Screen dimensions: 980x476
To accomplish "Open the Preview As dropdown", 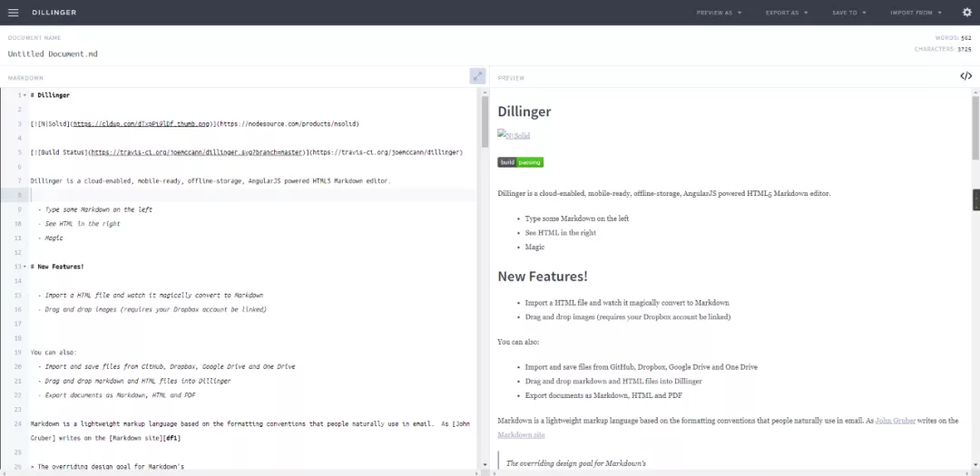I will 719,13.
